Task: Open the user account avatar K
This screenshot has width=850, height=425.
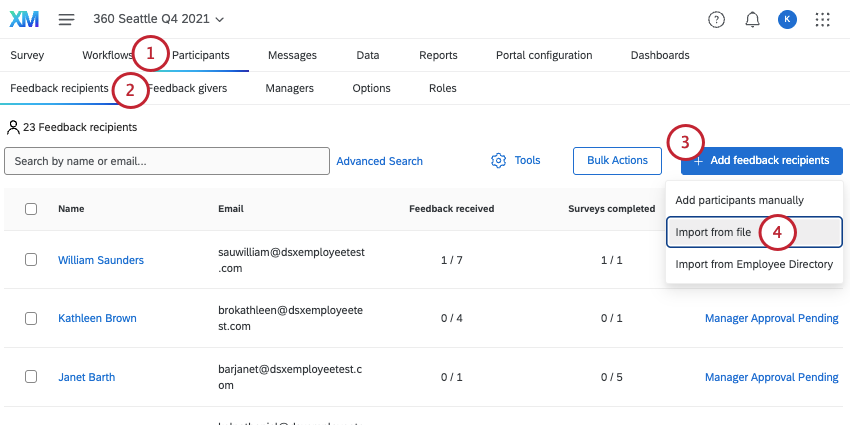Action: pos(787,20)
